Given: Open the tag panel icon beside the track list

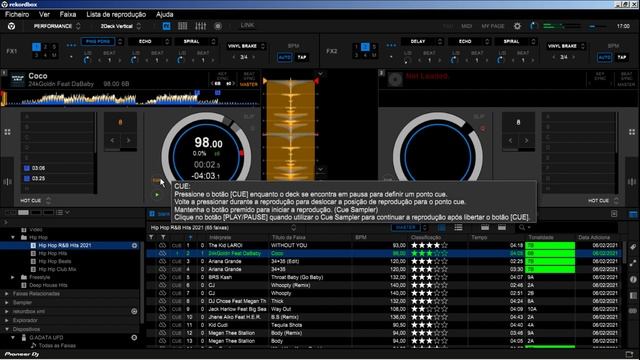Looking at the screenshot, I should pyautogui.click(x=633, y=247).
